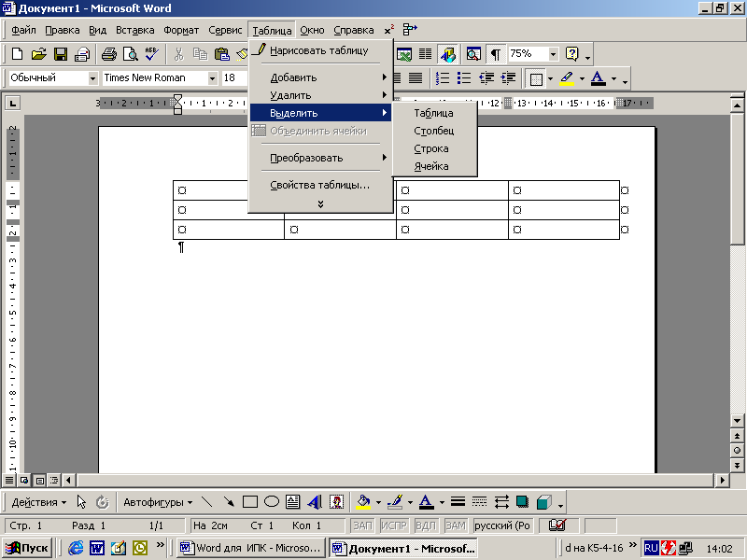747x560 pixels.
Task: Choose Удалить in Таблица menu
Action: 320,95
